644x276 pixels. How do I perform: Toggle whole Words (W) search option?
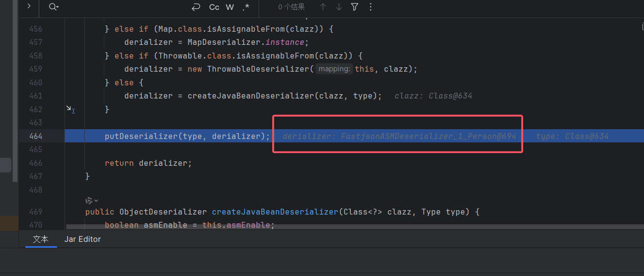pyautogui.click(x=230, y=7)
